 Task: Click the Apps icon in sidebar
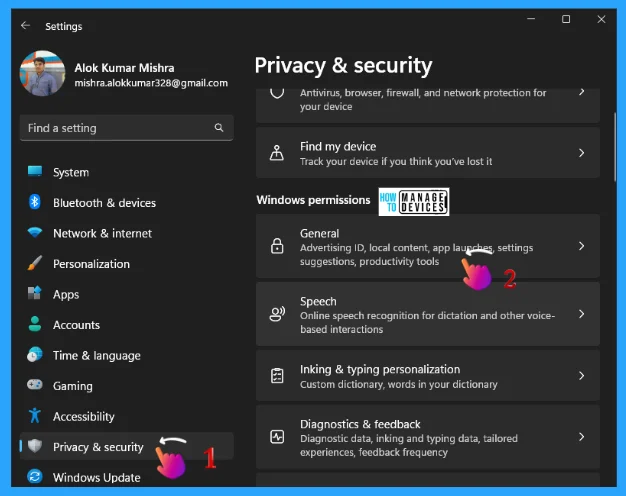35,294
